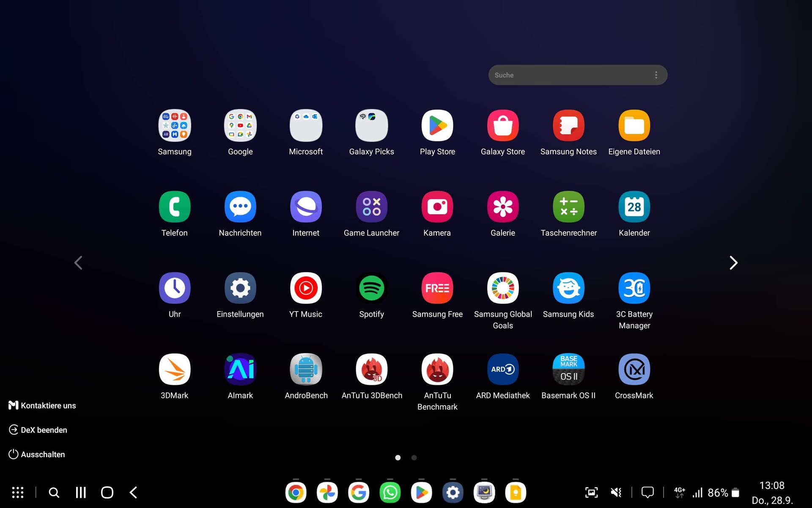Switch to second app page dot
The height and width of the screenshot is (508, 812).
414,458
